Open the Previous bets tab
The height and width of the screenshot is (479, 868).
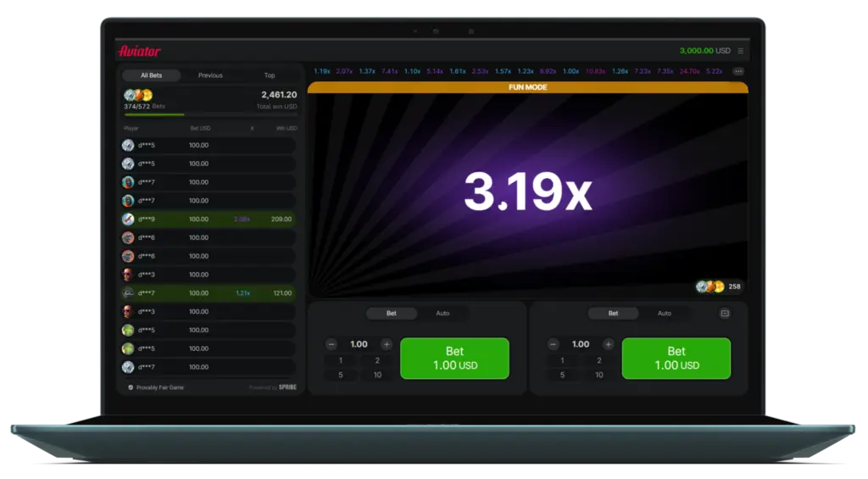(210, 75)
